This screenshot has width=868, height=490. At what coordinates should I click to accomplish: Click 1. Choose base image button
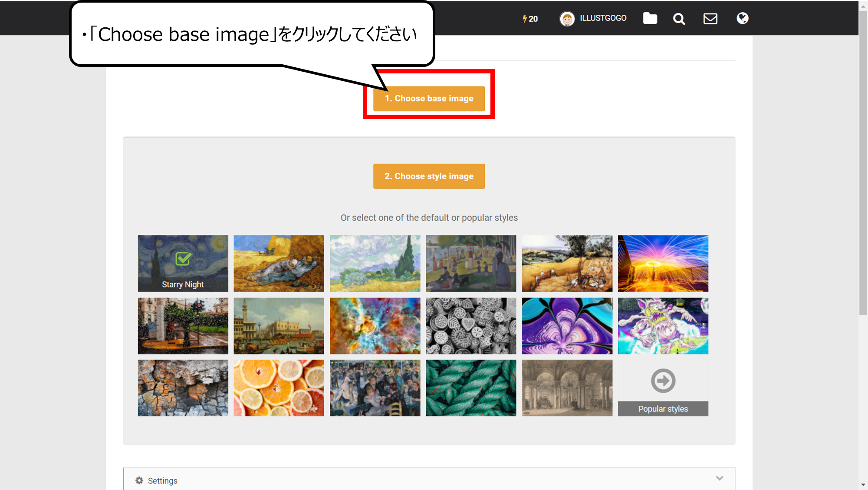tap(429, 99)
